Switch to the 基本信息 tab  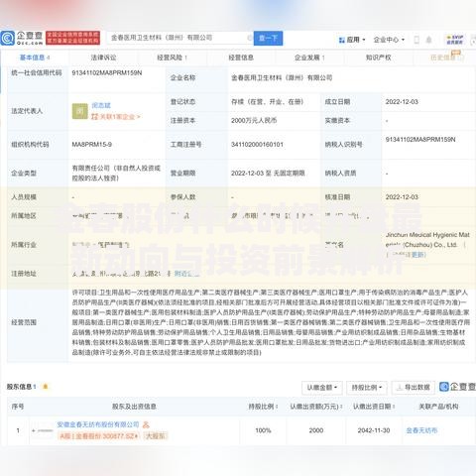click(35, 58)
